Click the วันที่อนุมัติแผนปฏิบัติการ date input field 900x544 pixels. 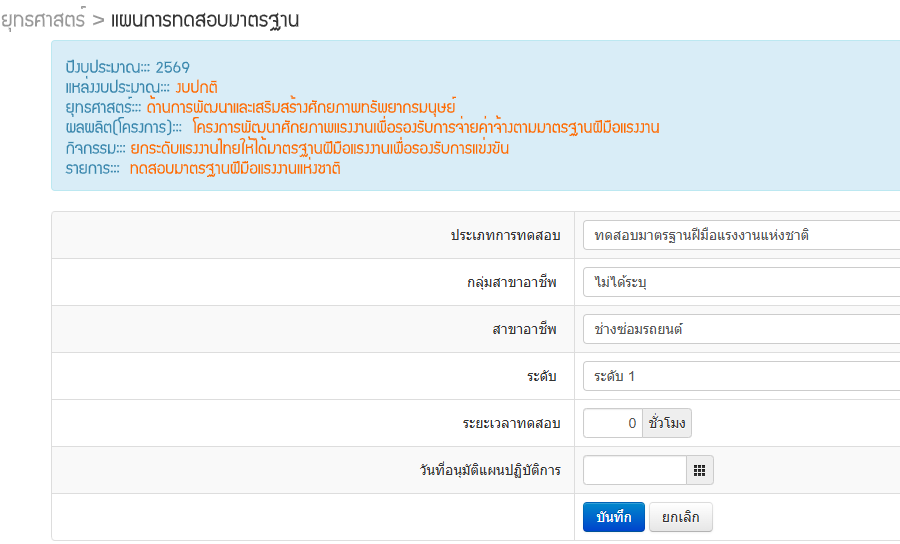[x=634, y=470]
